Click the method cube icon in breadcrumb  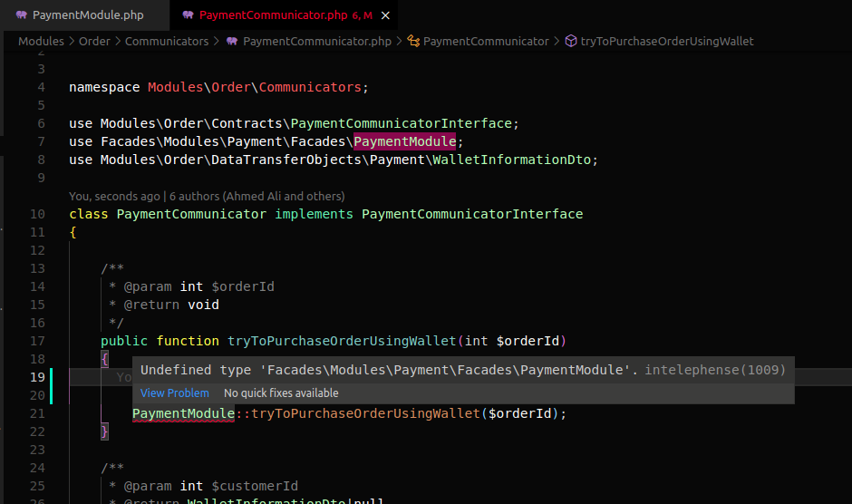(570, 42)
